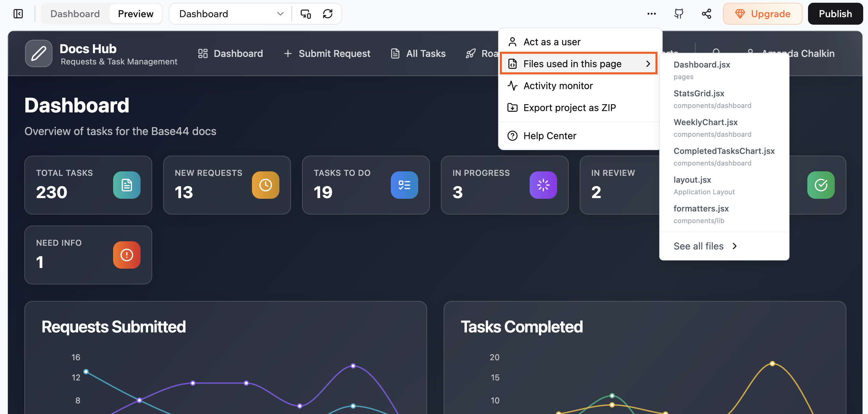This screenshot has width=868, height=414.
Task: Expand See all files
Action: coord(705,246)
